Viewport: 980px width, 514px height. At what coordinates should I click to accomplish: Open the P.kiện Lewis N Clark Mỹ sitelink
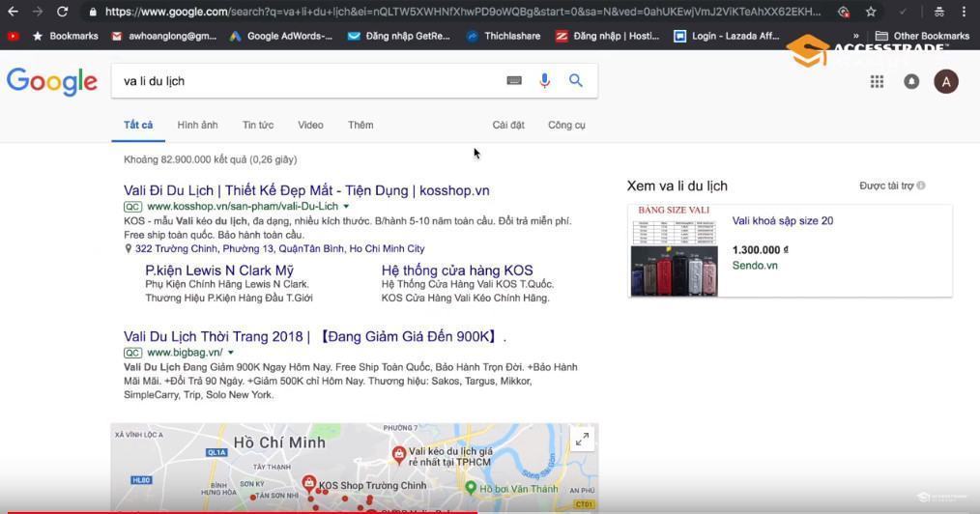tap(219, 271)
